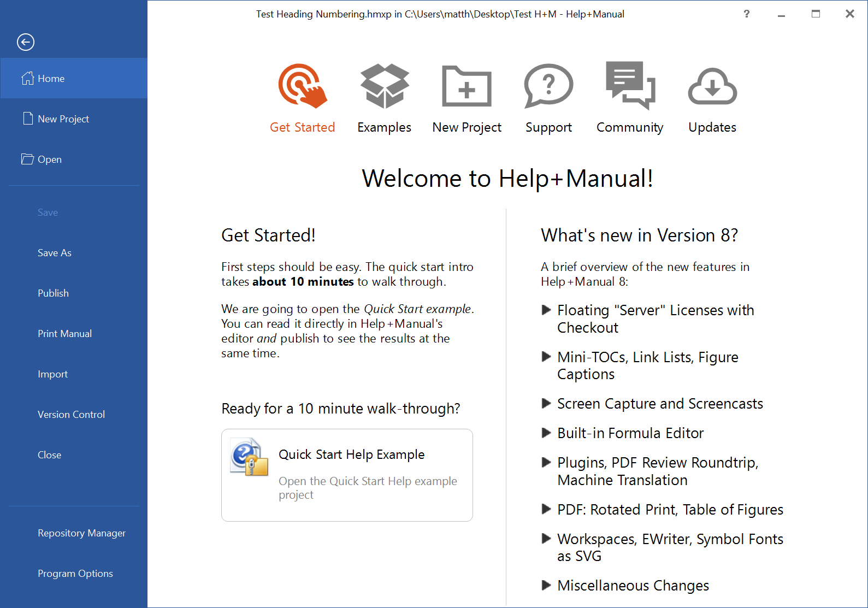The image size is (868, 608).
Task: Click the Updates cloud download icon
Action: tap(712, 86)
